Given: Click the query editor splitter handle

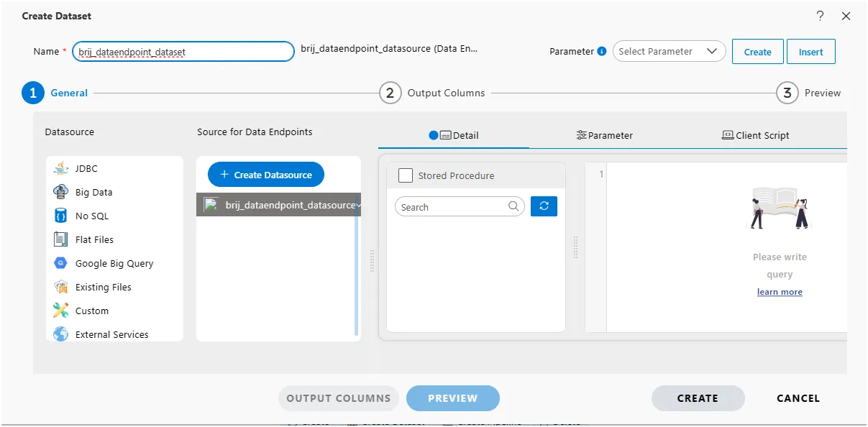Looking at the screenshot, I should click(x=575, y=247).
